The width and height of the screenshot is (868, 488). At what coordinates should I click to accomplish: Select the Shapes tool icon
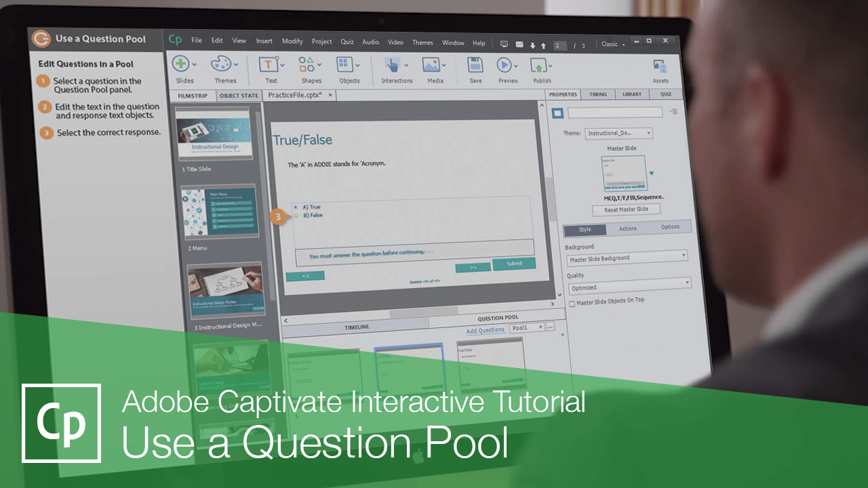(x=306, y=64)
